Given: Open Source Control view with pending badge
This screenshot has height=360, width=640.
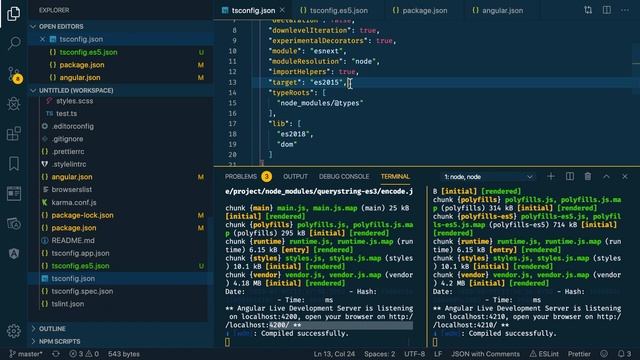Looking at the screenshot, I should coord(14,75).
